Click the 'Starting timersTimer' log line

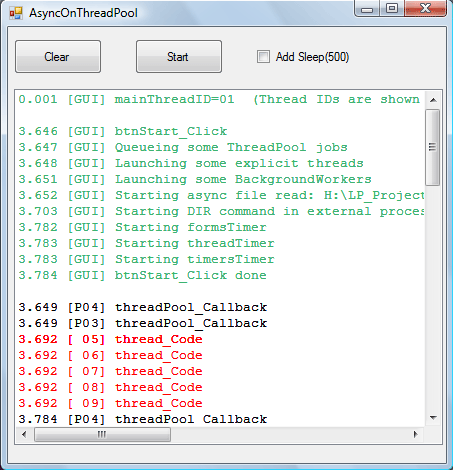coord(146,259)
